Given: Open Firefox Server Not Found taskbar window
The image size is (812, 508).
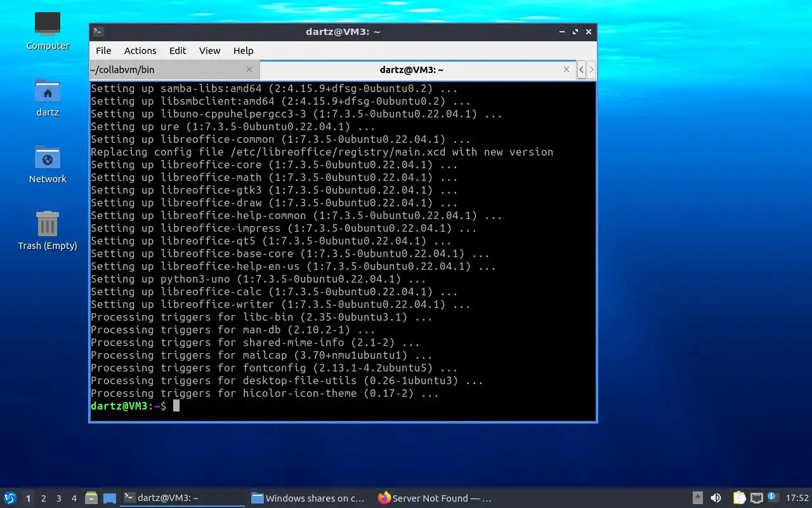Looking at the screenshot, I should [436, 498].
